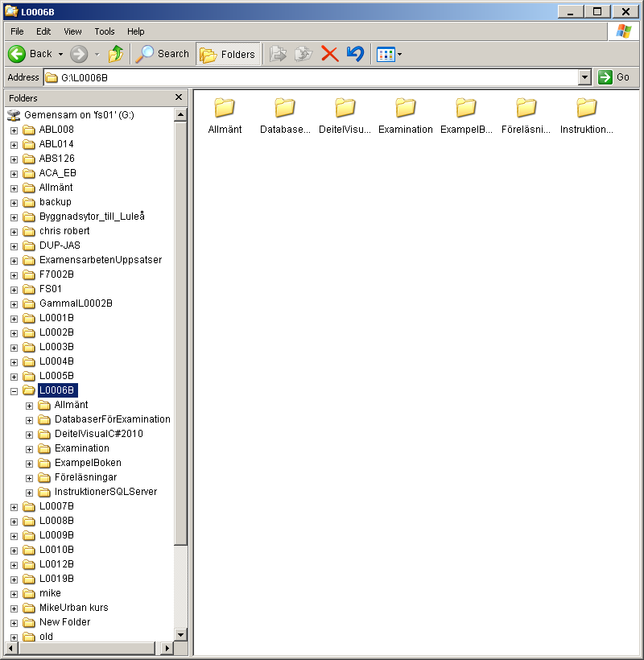Select GammalL0002B in the tree
The image size is (644, 660).
click(76, 303)
